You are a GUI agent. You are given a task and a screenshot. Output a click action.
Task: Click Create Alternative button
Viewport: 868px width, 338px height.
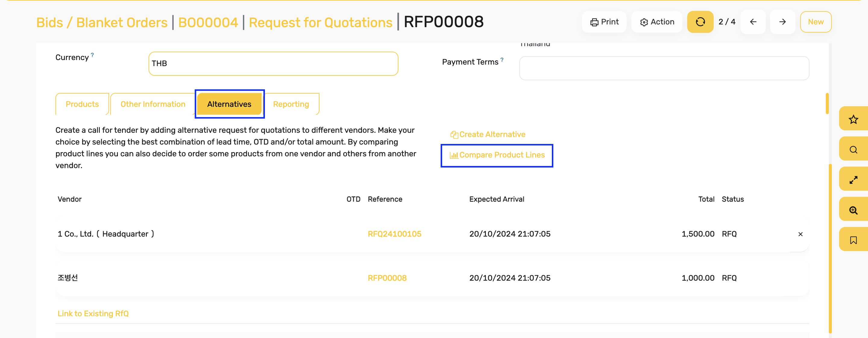pos(488,135)
